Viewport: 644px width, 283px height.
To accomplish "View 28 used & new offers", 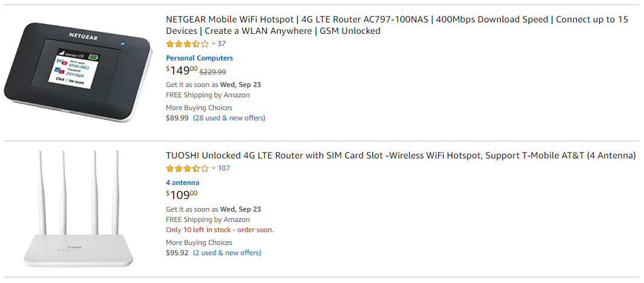I will coord(229,118).
